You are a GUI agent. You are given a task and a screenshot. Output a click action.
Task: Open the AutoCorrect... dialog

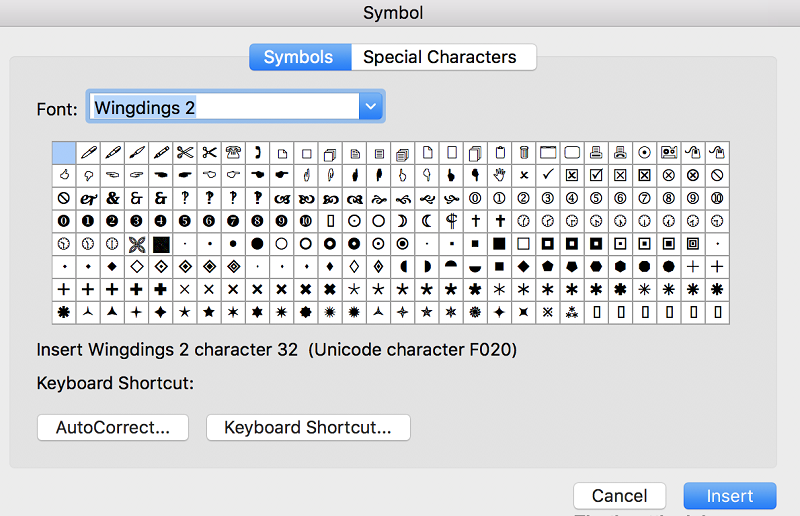tap(113, 427)
